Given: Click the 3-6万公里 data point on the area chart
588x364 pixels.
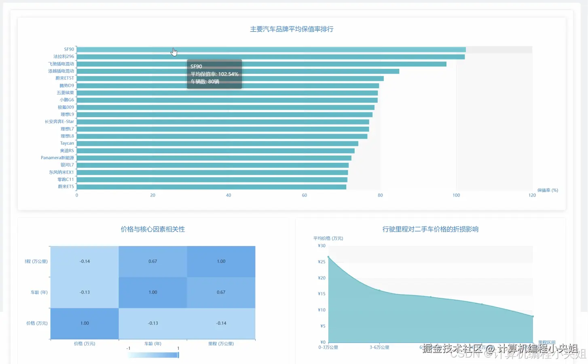Looking at the screenshot, I should click(379, 290).
